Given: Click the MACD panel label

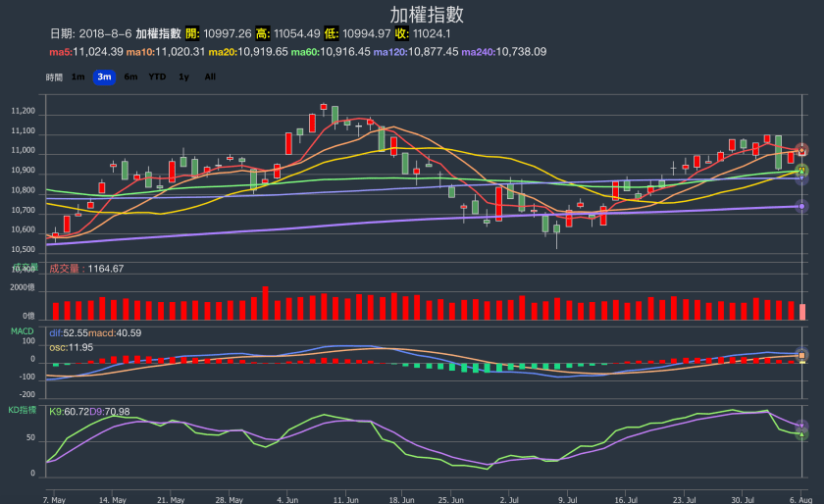Looking at the screenshot, I should [x=22, y=331].
